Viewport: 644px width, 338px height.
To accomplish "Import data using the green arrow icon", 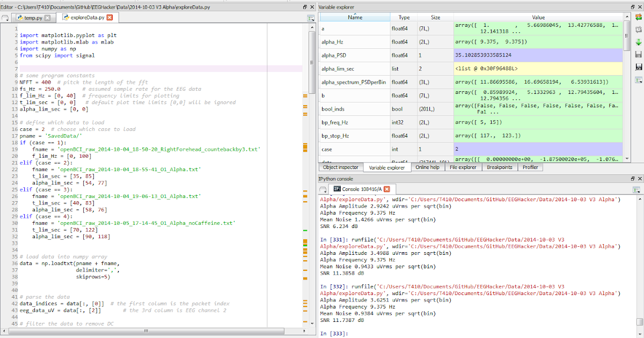I will coord(638,42).
